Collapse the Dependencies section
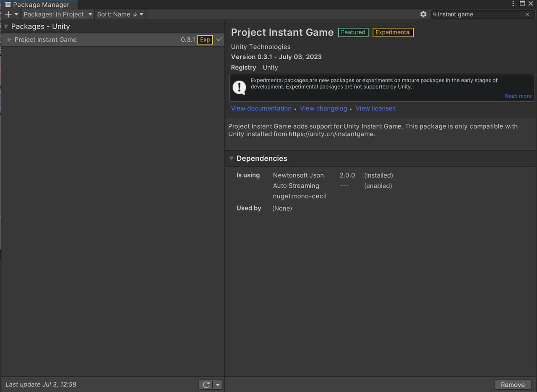The height and width of the screenshot is (392, 537). (x=231, y=158)
